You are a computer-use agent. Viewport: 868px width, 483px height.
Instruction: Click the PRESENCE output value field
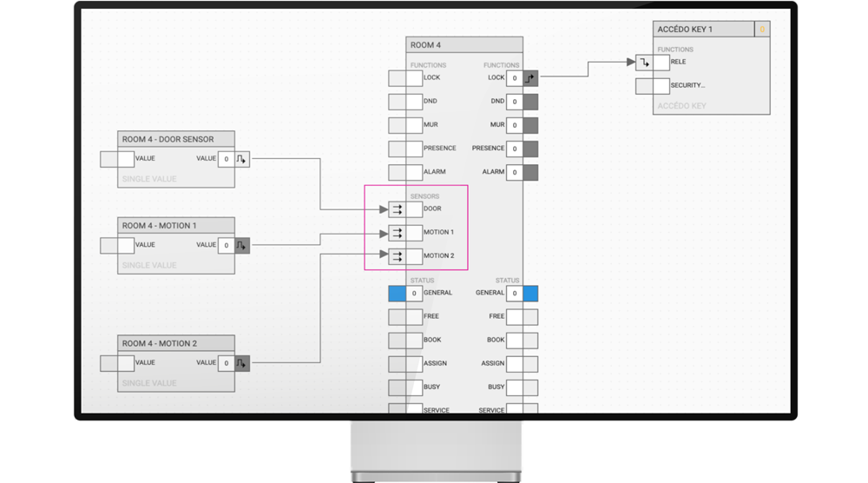point(515,149)
